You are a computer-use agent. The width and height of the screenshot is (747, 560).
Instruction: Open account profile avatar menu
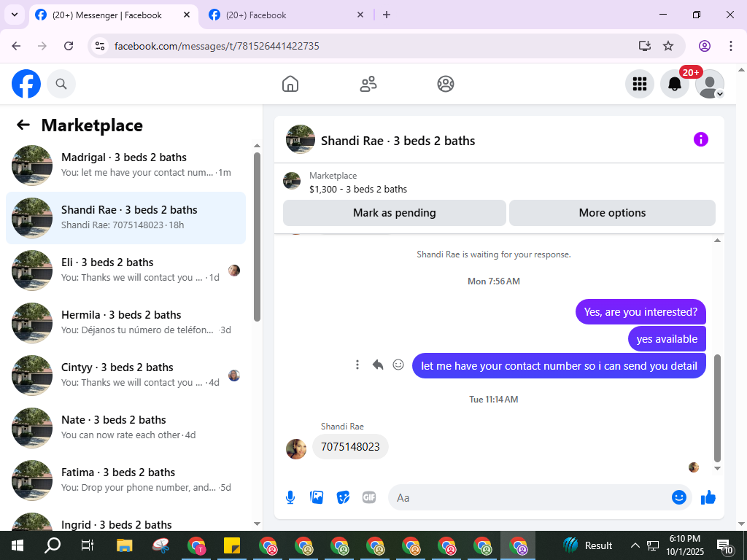710,84
